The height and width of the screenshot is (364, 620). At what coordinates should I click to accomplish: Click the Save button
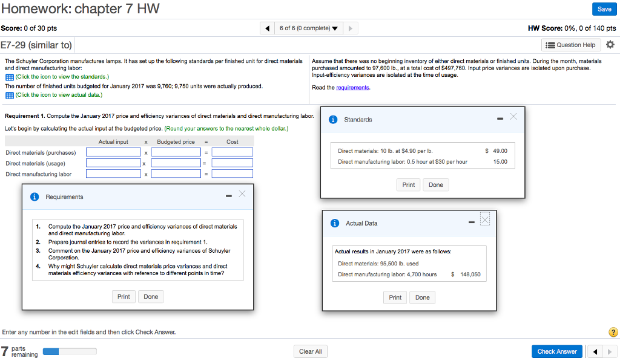pos(604,9)
